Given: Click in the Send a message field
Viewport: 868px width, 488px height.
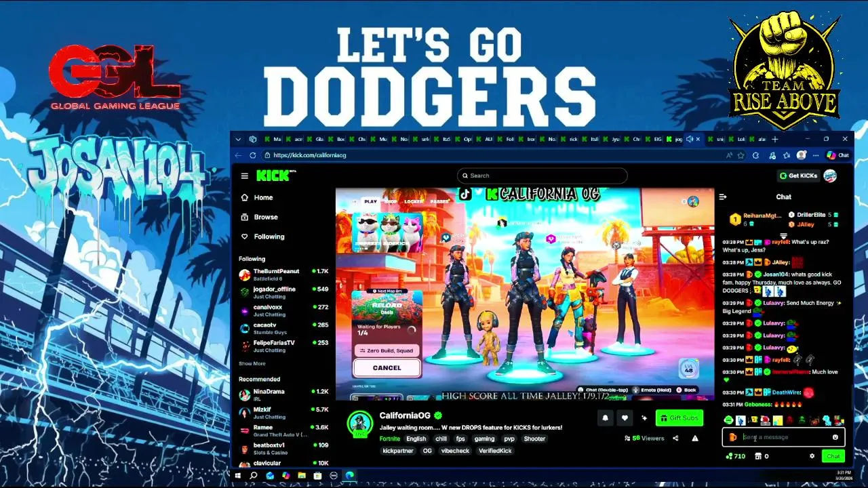Looking at the screenshot, I should point(784,437).
